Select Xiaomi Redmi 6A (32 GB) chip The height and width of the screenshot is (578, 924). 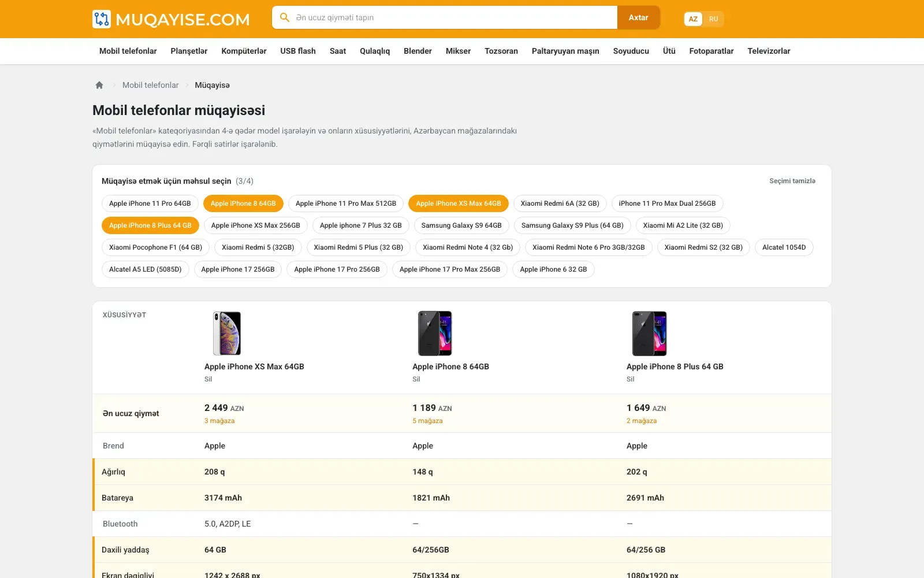(x=560, y=203)
